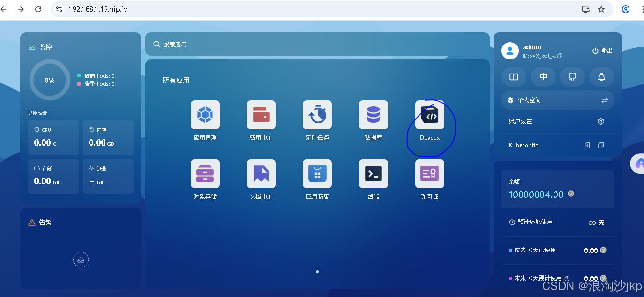Copy the user ID SVX_koI_-L
This screenshot has width=644, height=297.
(x=560, y=56)
